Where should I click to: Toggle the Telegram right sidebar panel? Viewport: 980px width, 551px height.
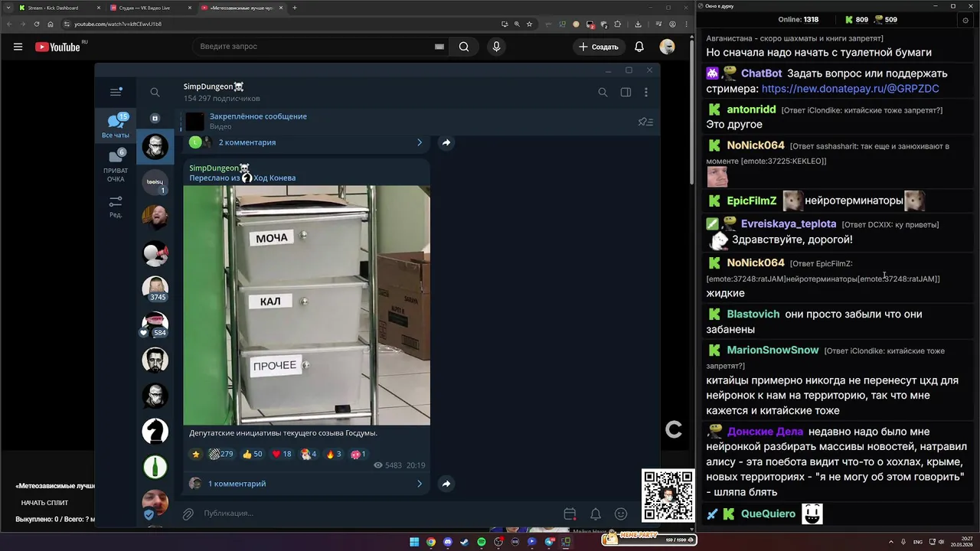[626, 93]
